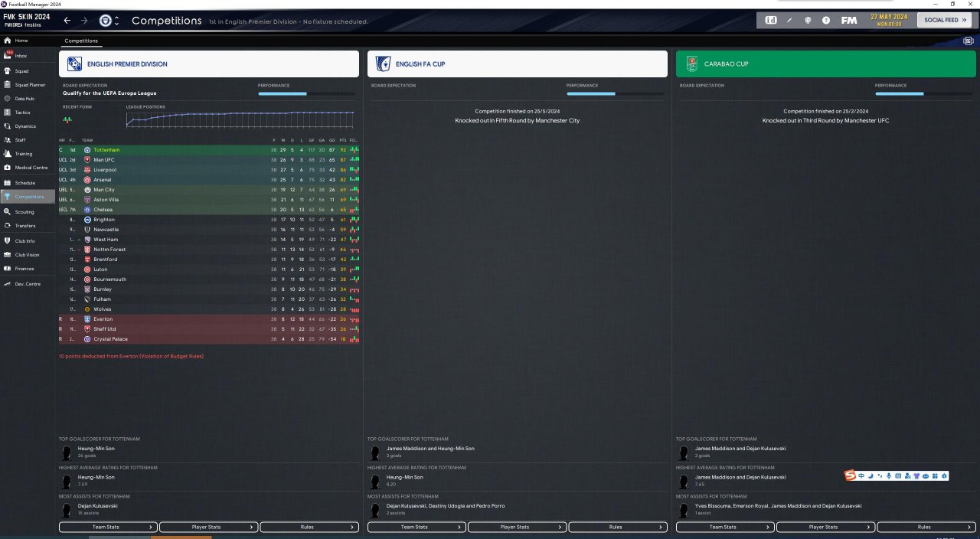Toggle moon icon on IME bar
980x539 pixels.
pyautogui.click(x=871, y=476)
